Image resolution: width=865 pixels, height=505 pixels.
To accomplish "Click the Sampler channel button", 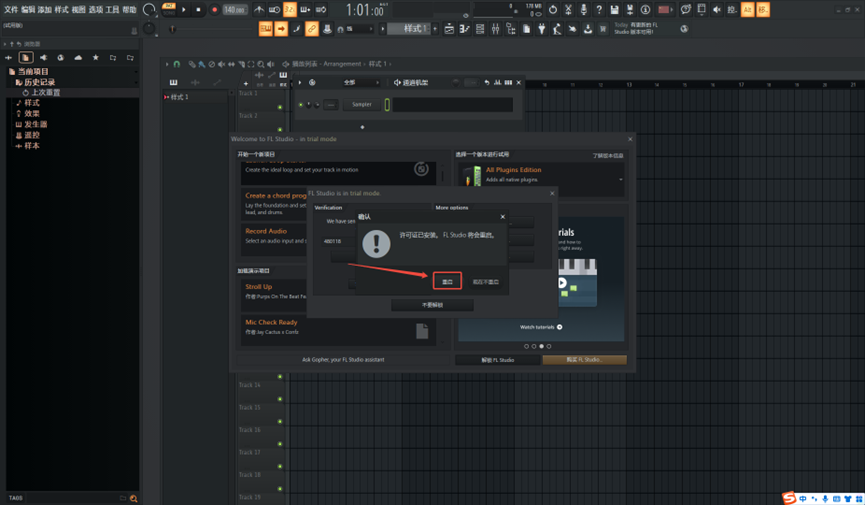I will pos(362,104).
